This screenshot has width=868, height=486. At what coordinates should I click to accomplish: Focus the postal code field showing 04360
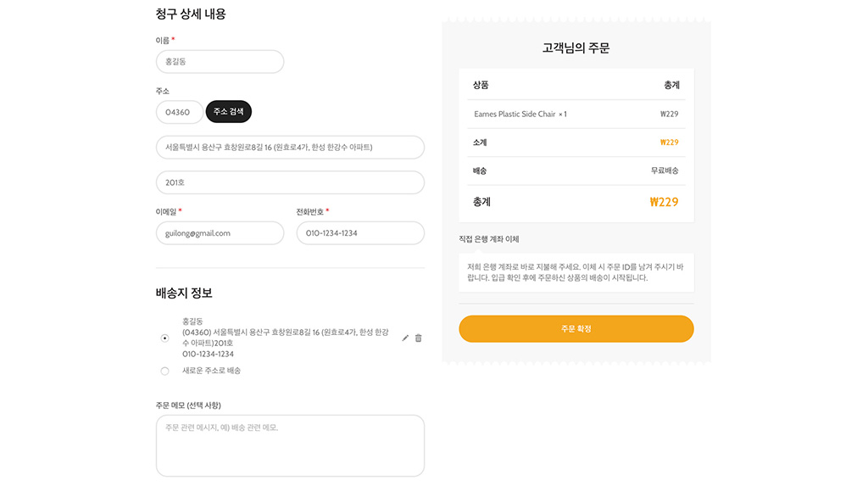coord(179,112)
